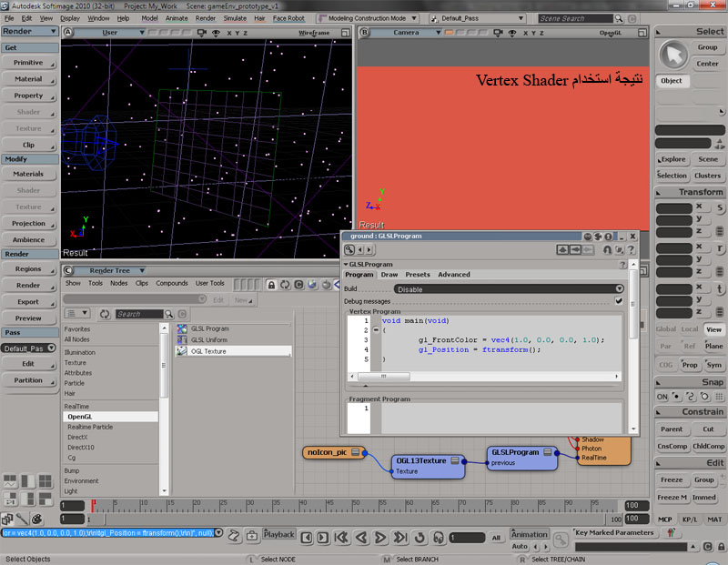Click the Clusters button

pyautogui.click(x=707, y=176)
